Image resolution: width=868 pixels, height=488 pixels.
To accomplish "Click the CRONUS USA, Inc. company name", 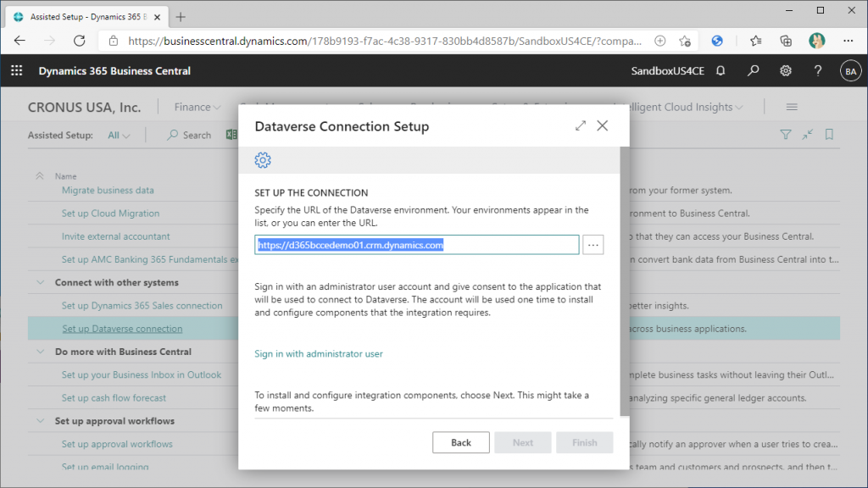I will pos(84,108).
